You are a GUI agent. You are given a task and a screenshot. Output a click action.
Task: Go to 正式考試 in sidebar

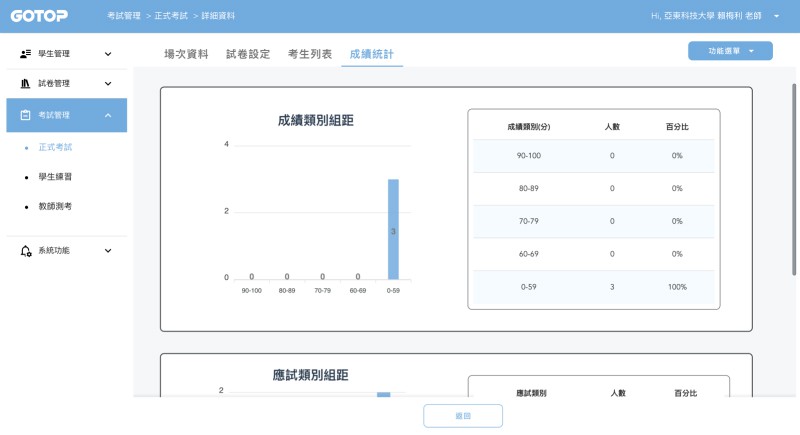pyautogui.click(x=55, y=147)
